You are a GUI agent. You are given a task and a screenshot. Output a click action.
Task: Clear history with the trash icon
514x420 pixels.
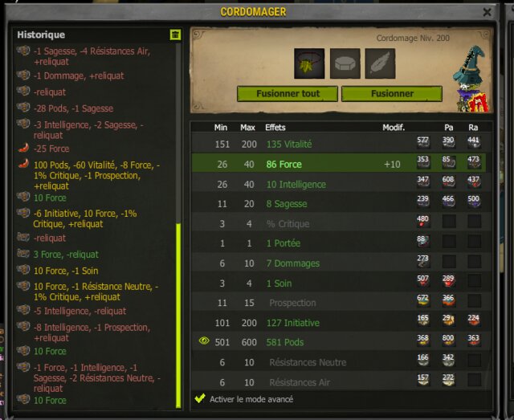point(175,35)
